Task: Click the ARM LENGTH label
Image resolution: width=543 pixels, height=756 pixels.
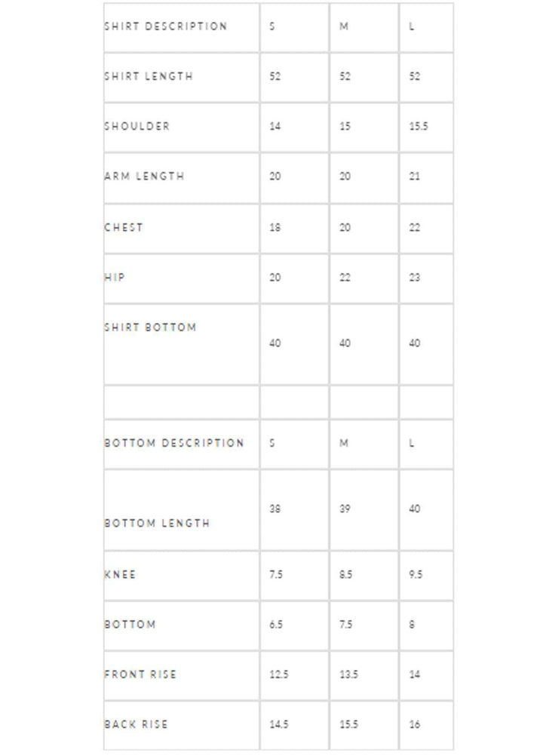Action: point(144,177)
